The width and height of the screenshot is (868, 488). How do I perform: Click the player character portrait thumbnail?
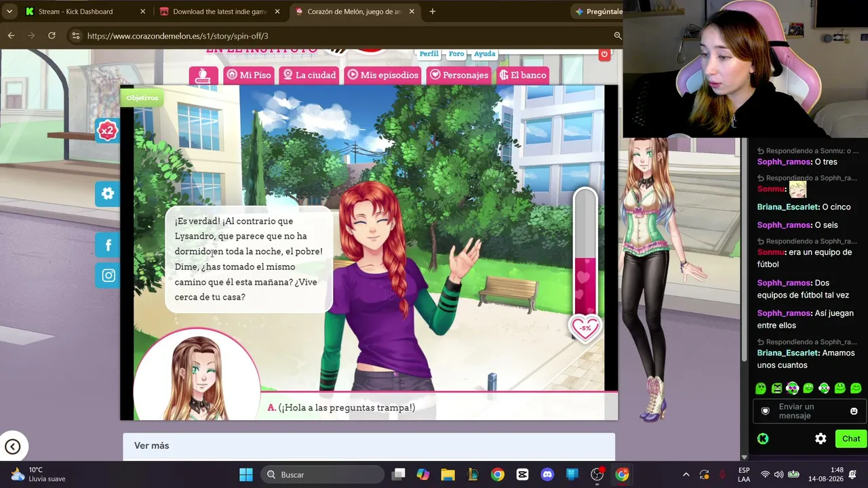pyautogui.click(x=197, y=374)
